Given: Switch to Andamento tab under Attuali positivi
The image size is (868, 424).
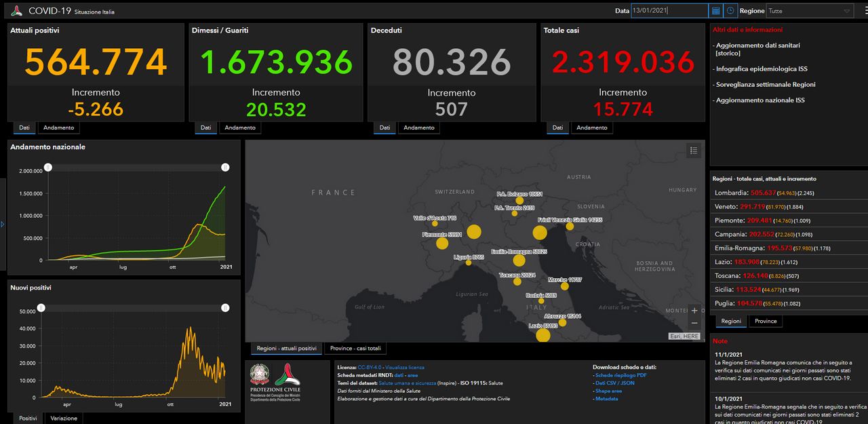Looking at the screenshot, I should [x=58, y=128].
